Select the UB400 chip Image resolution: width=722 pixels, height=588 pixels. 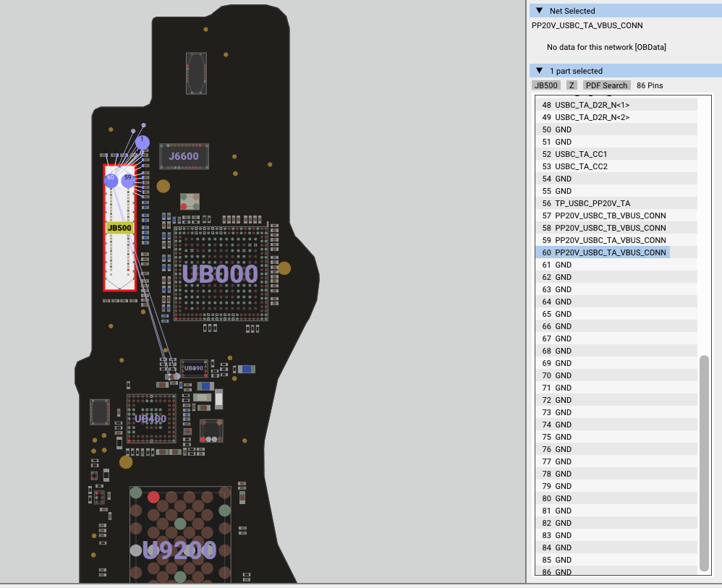click(x=150, y=419)
